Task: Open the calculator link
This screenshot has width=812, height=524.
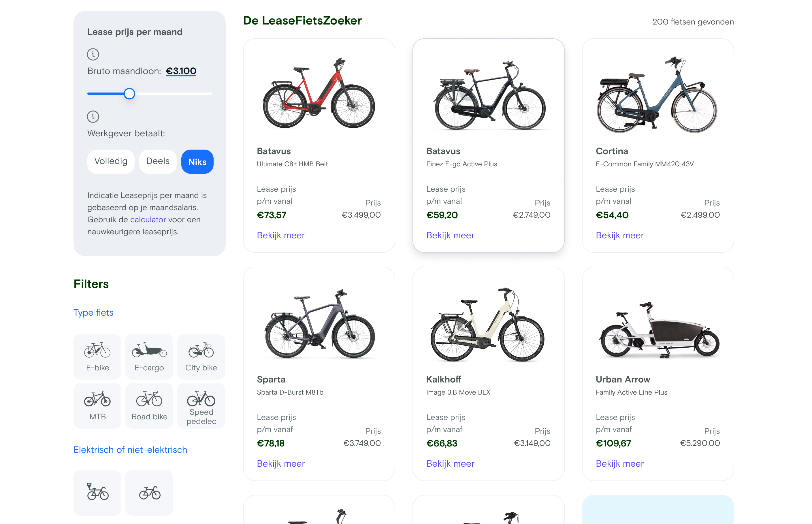Action: pyautogui.click(x=148, y=219)
